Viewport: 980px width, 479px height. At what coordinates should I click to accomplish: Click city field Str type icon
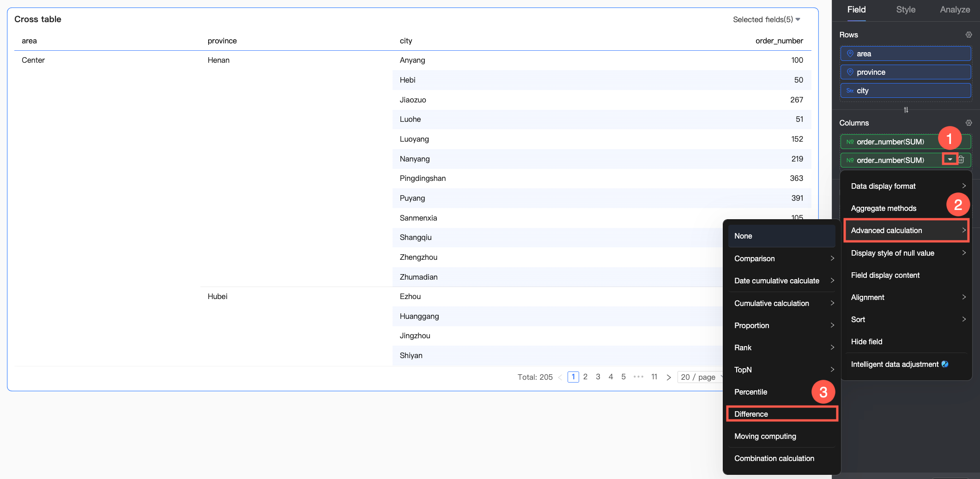pyautogui.click(x=850, y=90)
